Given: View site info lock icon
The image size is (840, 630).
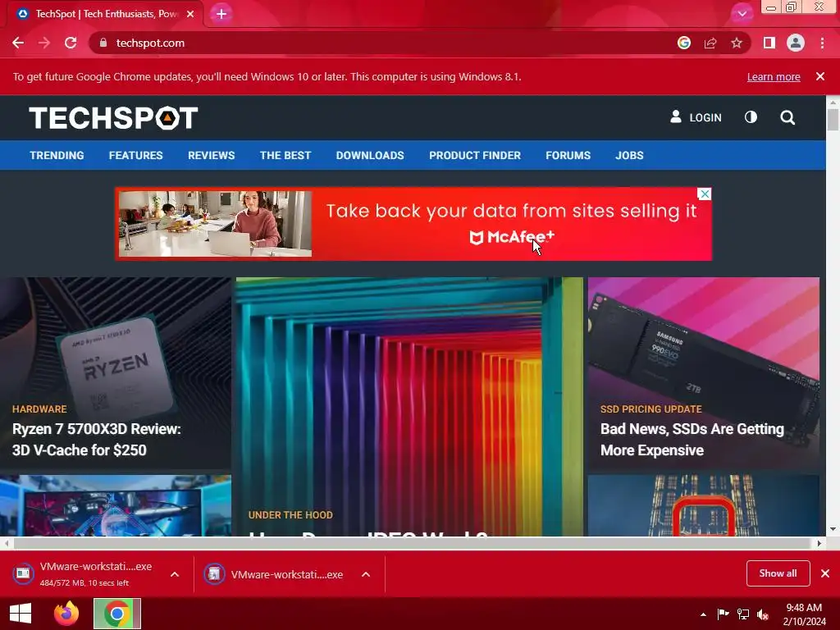Looking at the screenshot, I should pos(103,43).
